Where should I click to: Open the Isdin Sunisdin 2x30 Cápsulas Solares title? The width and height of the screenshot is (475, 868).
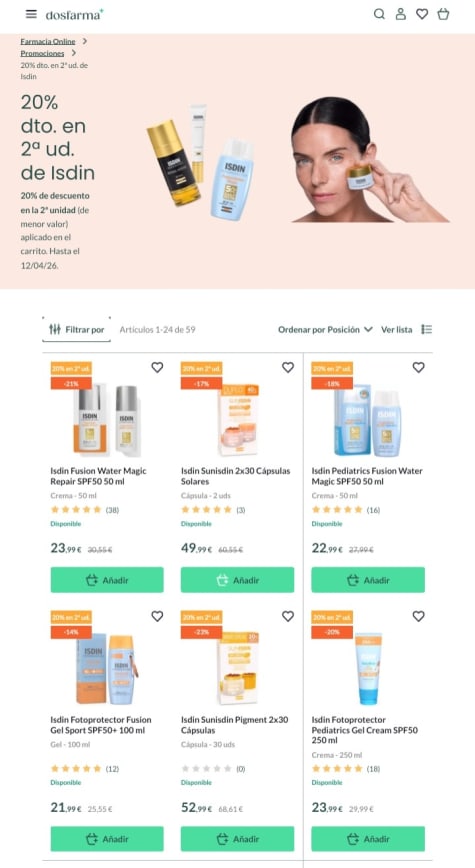pyautogui.click(x=236, y=476)
